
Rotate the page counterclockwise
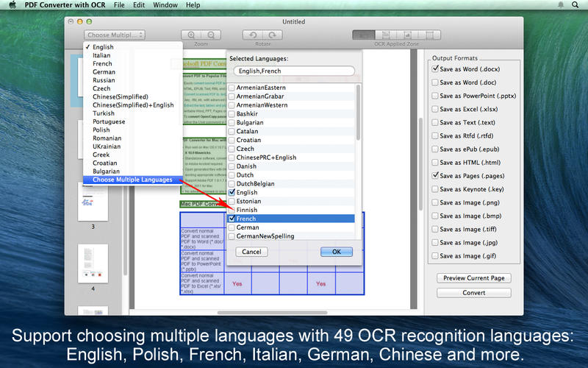[254, 35]
